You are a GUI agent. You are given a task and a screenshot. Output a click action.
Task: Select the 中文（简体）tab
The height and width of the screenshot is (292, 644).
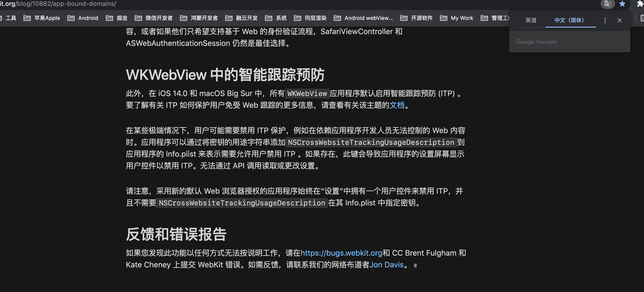pos(569,20)
